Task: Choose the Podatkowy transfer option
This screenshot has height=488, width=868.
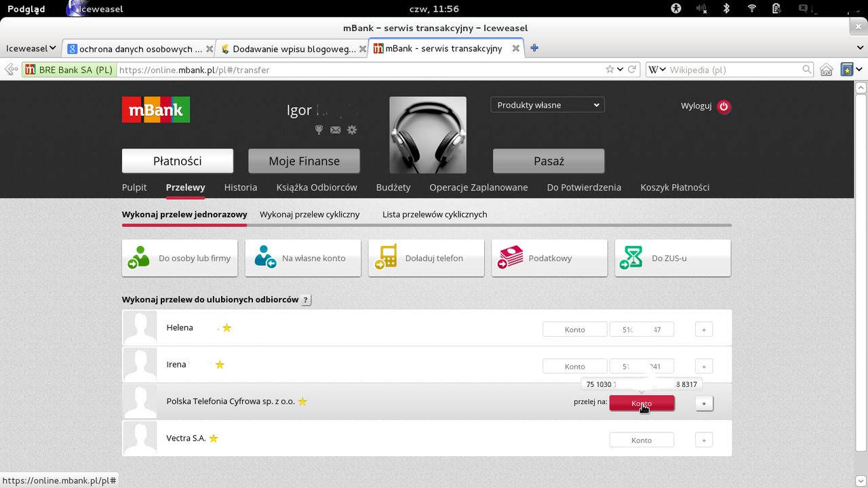Action: point(549,258)
